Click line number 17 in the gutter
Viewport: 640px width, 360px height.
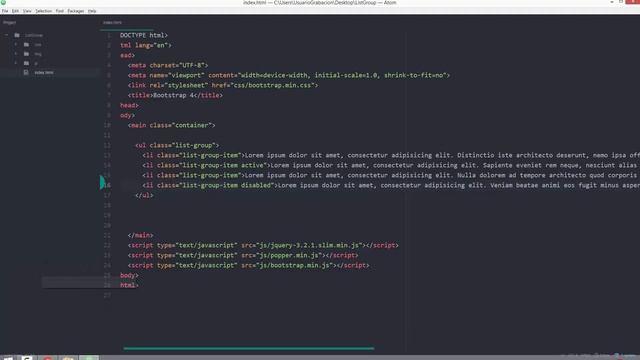[107, 195]
